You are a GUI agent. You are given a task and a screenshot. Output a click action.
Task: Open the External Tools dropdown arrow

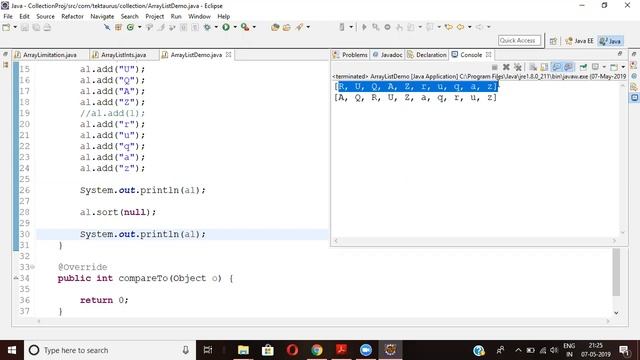(x=254, y=27)
